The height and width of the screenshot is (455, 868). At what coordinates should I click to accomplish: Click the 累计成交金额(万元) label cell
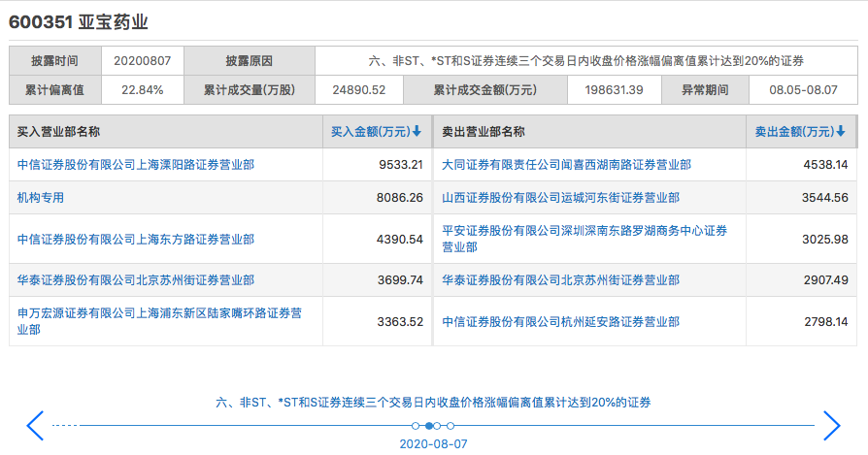pos(484,90)
